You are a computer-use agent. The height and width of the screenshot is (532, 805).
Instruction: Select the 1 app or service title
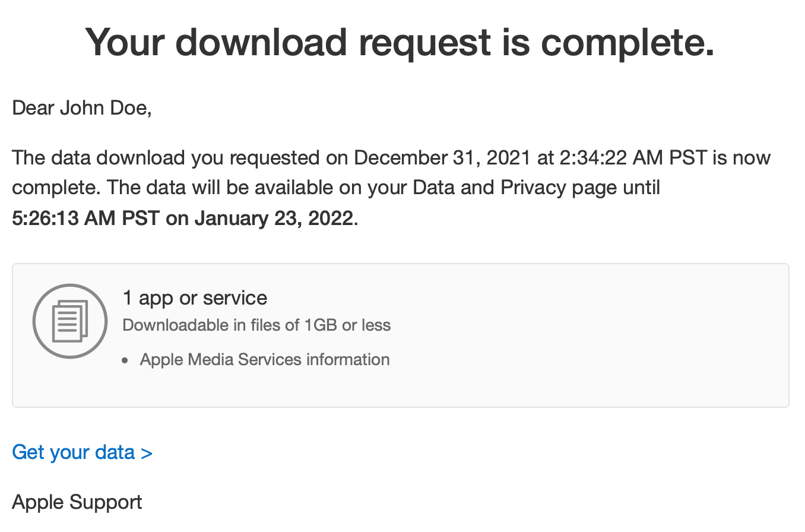pos(195,297)
